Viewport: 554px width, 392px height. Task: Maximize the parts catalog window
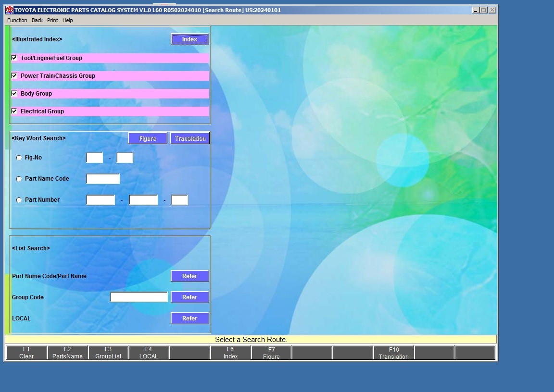tap(484, 10)
